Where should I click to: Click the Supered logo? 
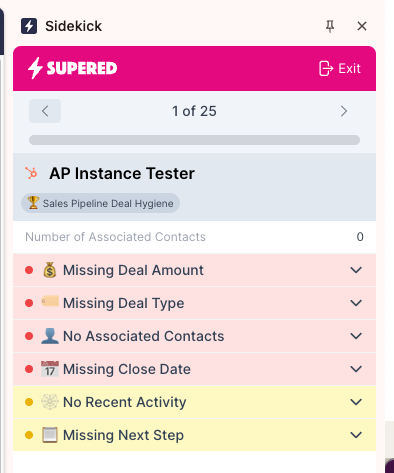pos(72,68)
